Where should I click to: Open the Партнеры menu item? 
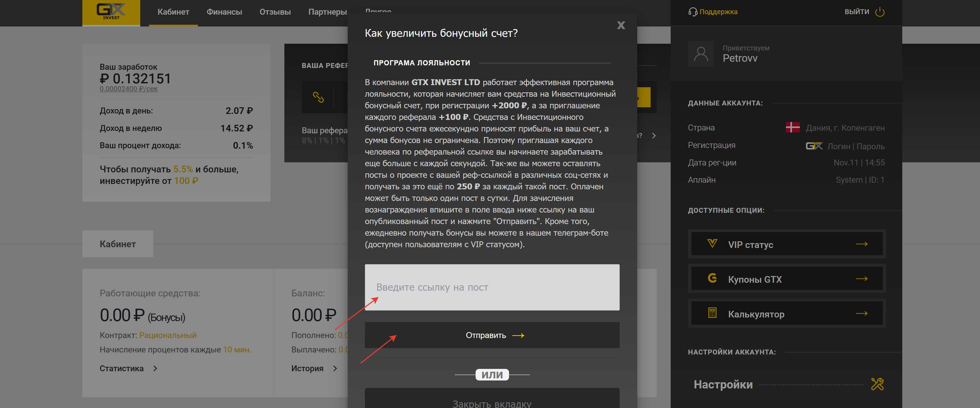pos(328,12)
